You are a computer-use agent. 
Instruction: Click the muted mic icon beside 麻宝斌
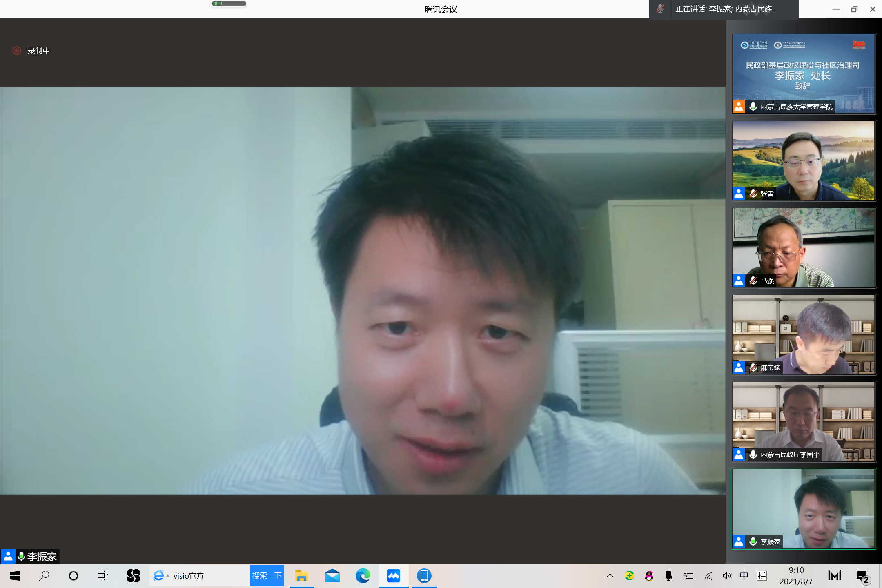[753, 367]
